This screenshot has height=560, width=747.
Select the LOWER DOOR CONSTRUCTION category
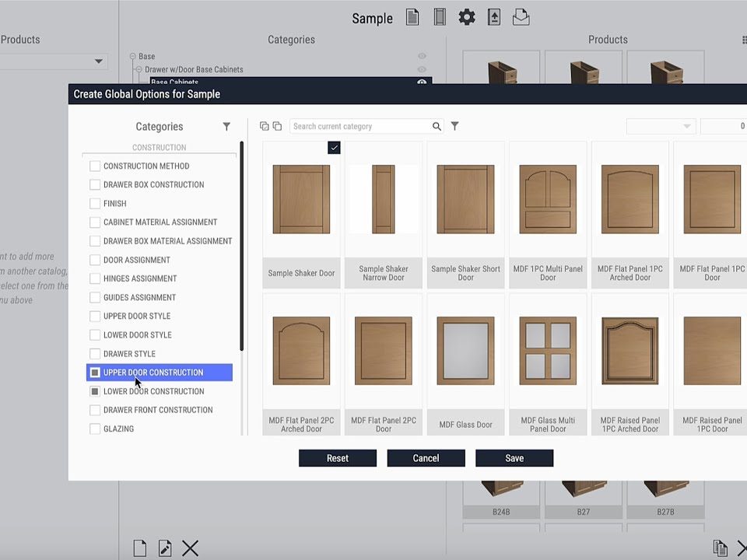pyautogui.click(x=153, y=391)
